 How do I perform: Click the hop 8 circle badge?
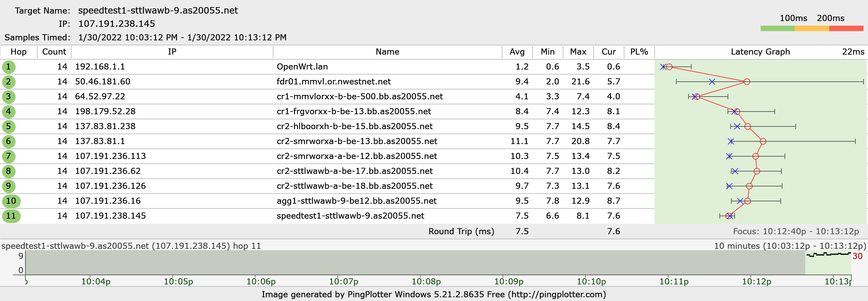pyautogui.click(x=8, y=171)
